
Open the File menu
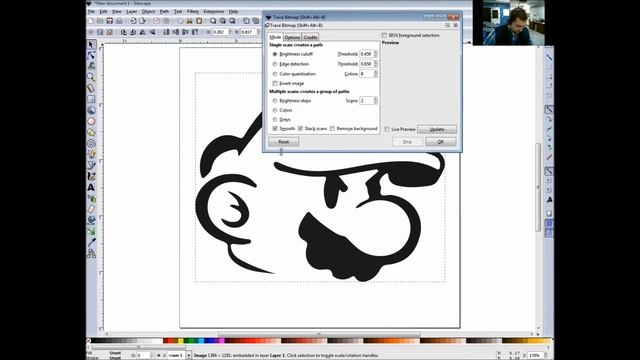91,11
